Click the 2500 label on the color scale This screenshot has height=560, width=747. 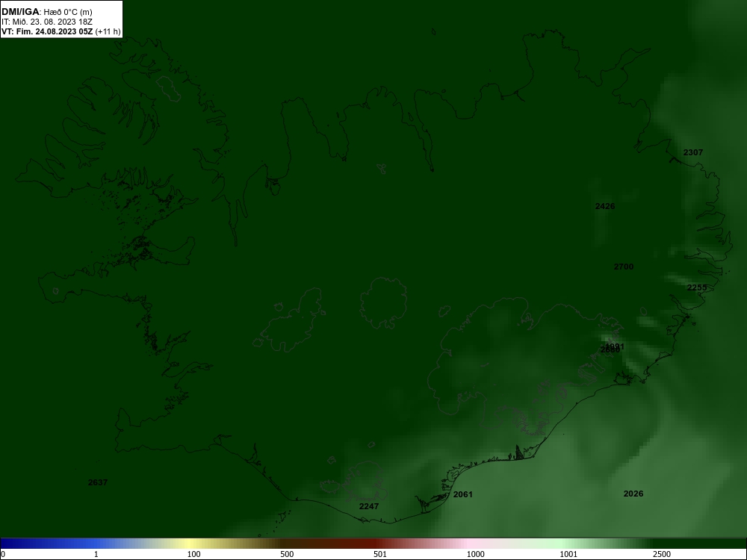tap(662, 554)
